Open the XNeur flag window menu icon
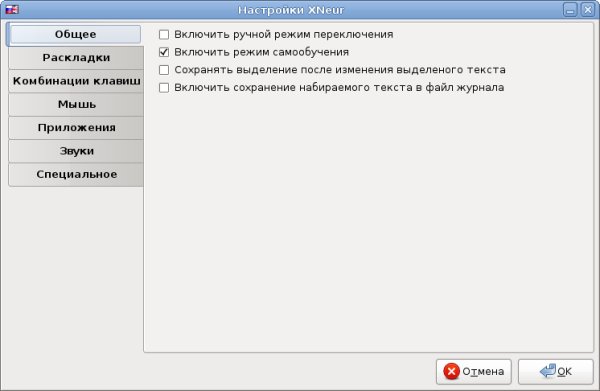600x391 pixels. [x=12, y=10]
